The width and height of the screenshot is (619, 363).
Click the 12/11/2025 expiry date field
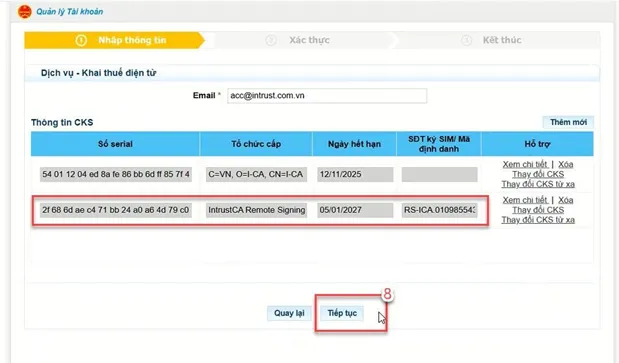[355, 174]
